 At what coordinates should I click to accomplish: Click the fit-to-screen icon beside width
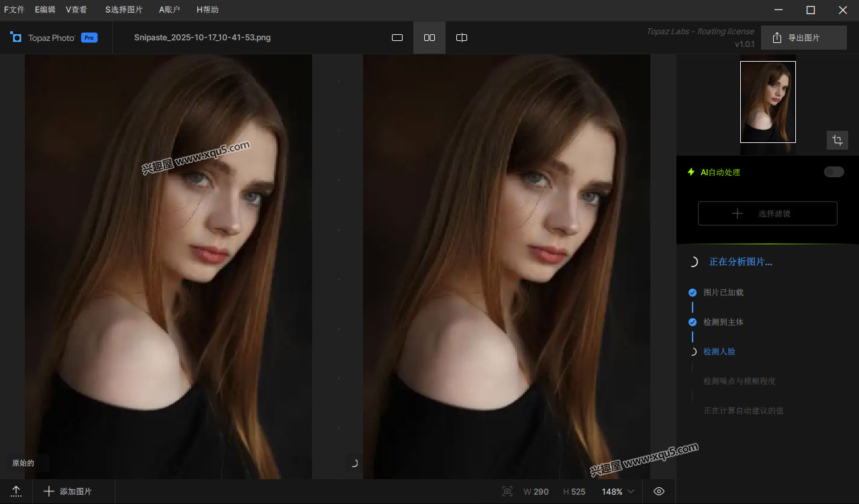[507, 491]
